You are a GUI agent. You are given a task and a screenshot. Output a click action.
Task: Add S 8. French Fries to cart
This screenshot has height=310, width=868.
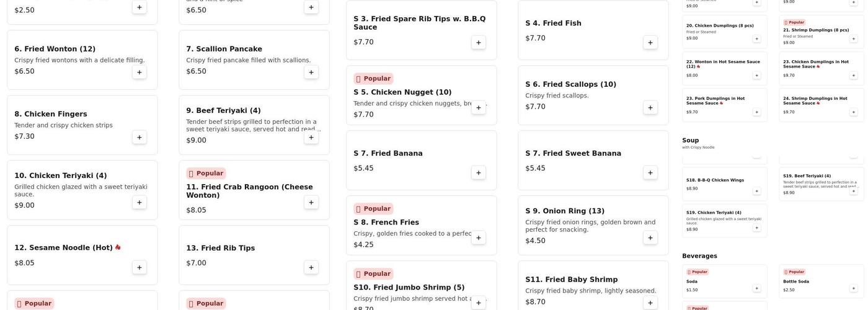[478, 237]
